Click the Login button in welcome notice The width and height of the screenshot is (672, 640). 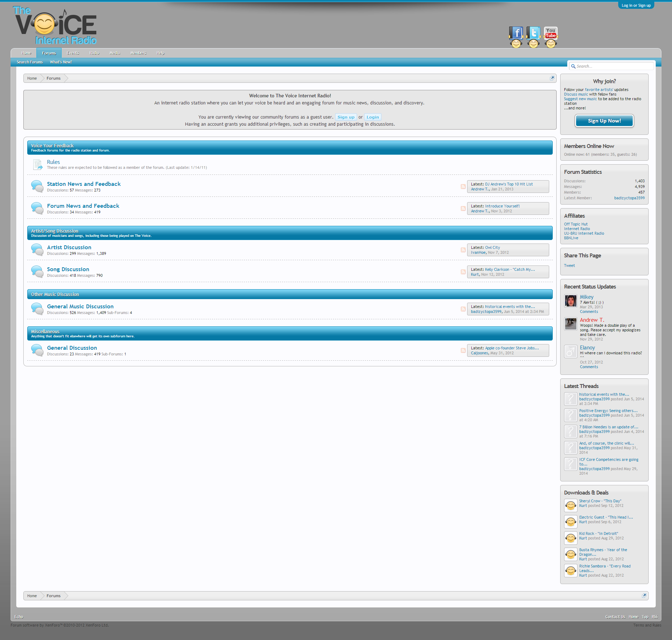click(x=372, y=117)
